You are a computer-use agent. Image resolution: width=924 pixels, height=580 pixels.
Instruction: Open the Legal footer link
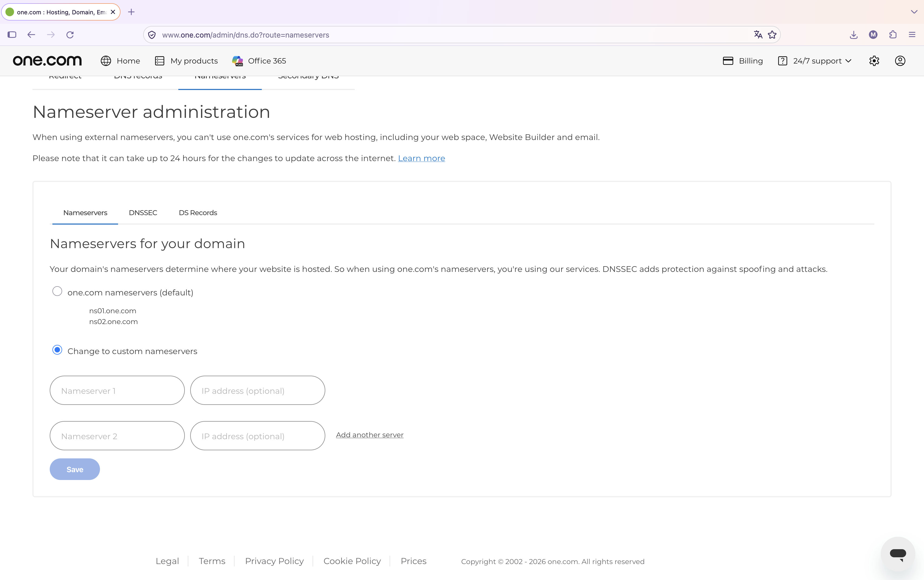(167, 561)
